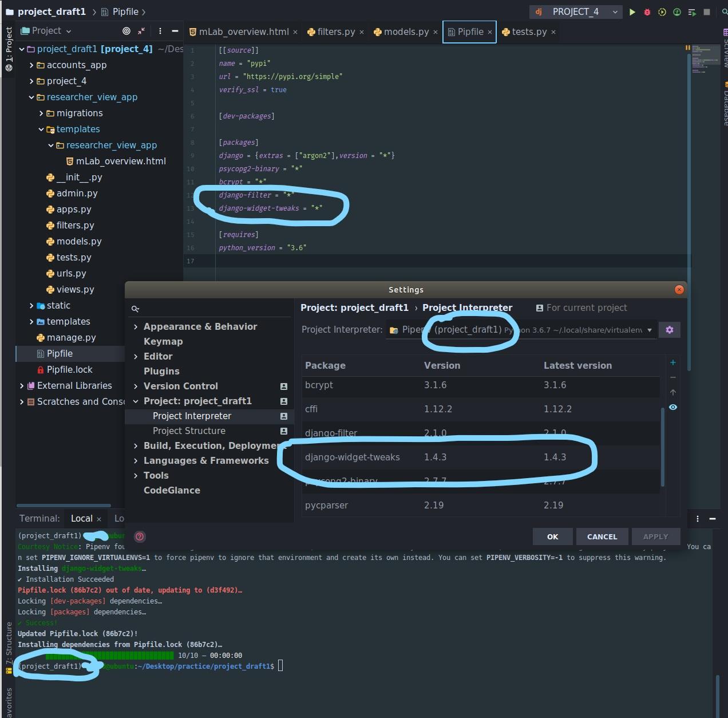This screenshot has height=718, width=728.
Task: Toggle showing early package releases eye icon
Action: (672, 407)
